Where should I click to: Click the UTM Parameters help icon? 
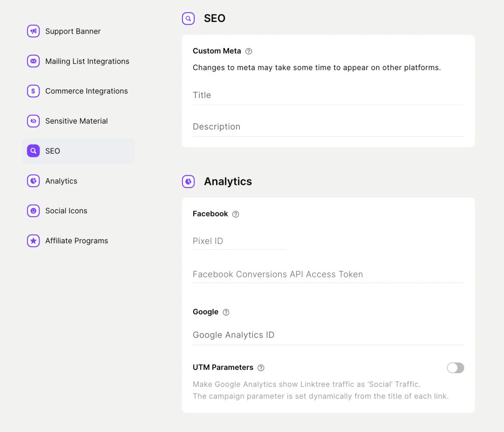coord(261,368)
